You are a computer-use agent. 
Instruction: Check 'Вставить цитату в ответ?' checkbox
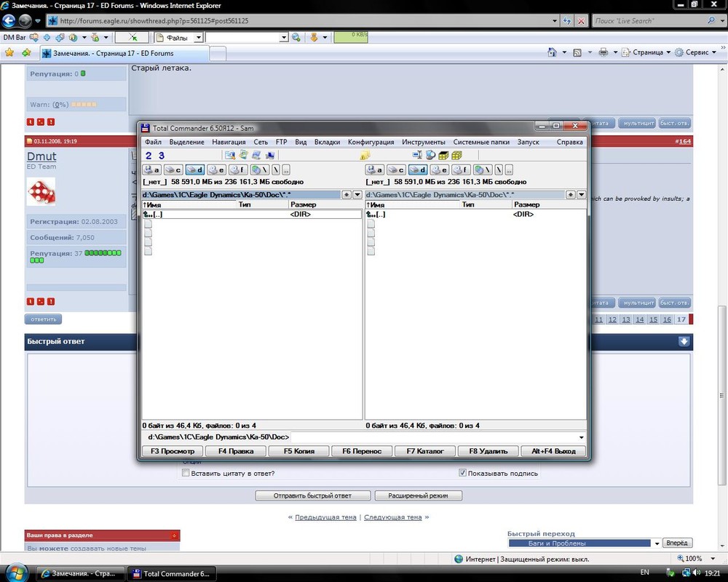(x=185, y=473)
